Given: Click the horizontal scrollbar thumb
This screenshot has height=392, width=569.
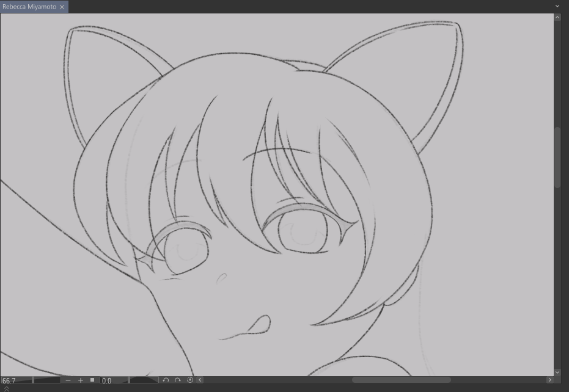Looking at the screenshot, I should (402, 380).
